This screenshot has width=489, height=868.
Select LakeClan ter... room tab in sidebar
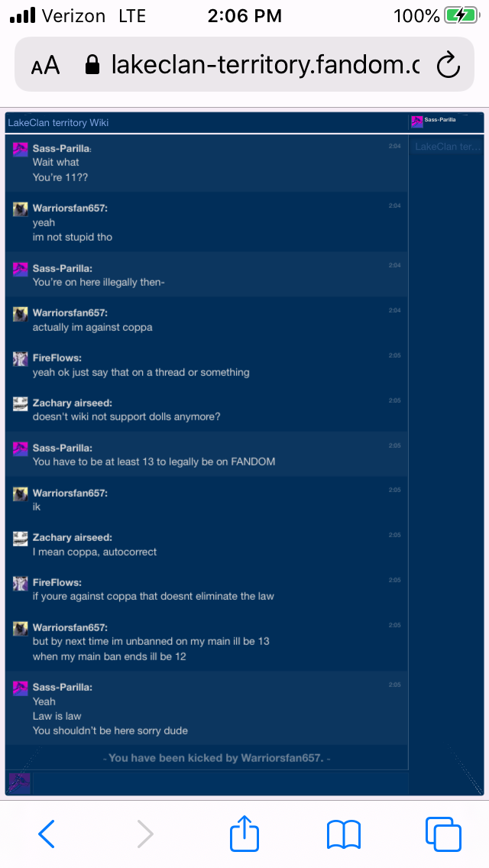point(445,147)
